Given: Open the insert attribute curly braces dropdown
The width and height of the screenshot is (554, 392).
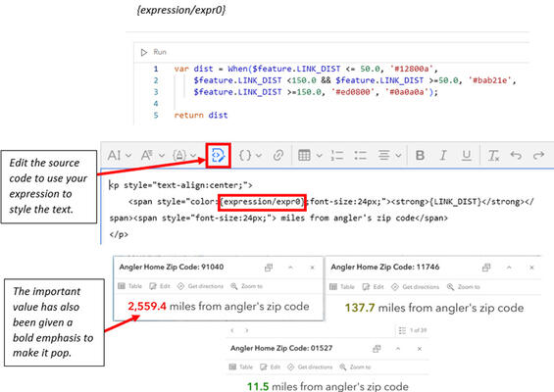Looking at the screenshot, I should 250,156.
